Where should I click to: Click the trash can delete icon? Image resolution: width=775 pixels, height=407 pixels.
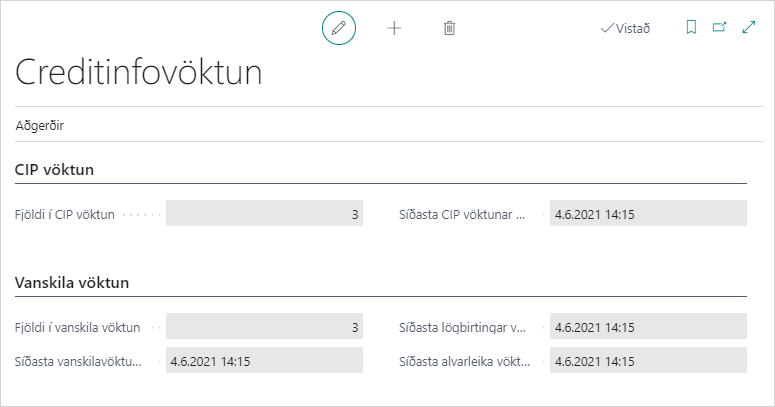click(449, 28)
